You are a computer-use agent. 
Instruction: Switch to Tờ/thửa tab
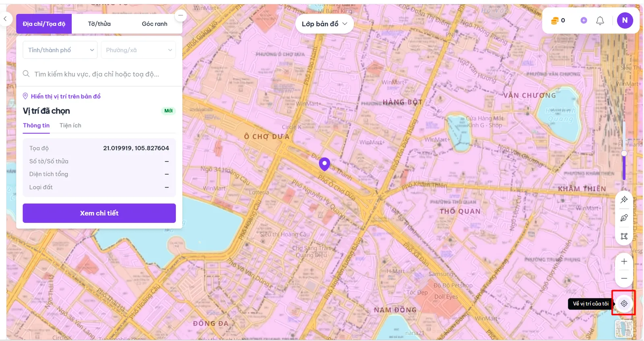[x=99, y=24]
